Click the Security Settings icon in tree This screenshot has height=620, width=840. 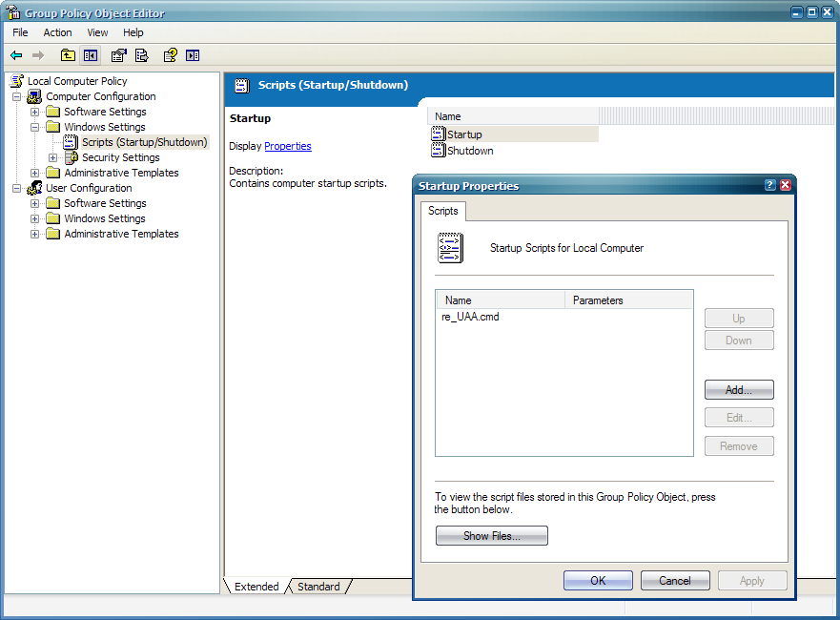click(71, 157)
